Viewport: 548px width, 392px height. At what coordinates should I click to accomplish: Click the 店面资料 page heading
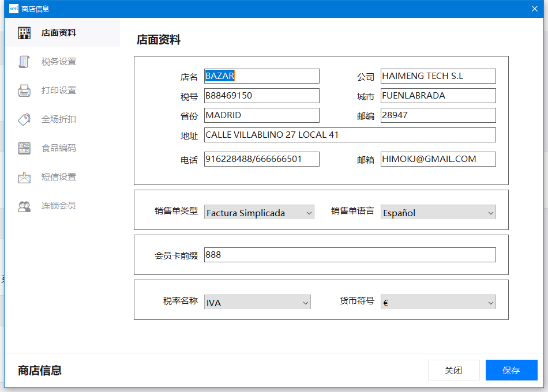pos(158,39)
